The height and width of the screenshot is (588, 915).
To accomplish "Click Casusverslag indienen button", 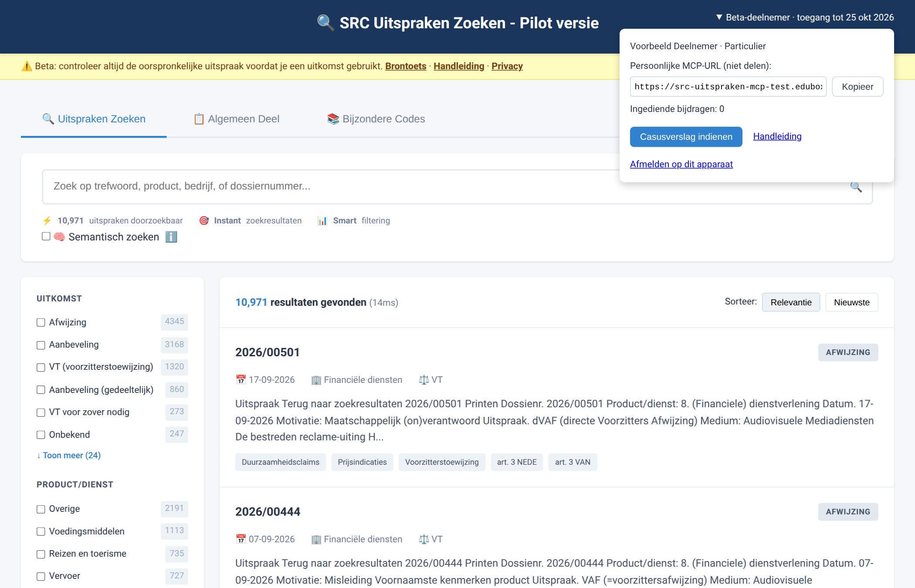I will [686, 137].
